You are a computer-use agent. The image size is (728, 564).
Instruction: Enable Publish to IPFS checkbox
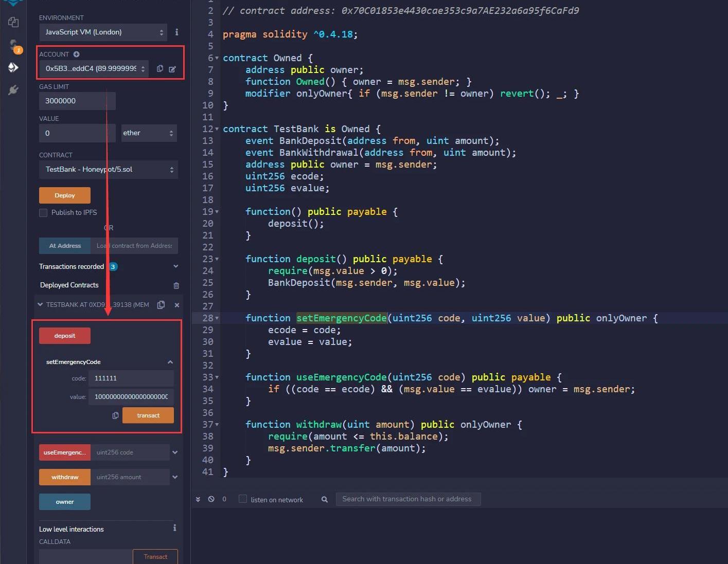point(43,213)
